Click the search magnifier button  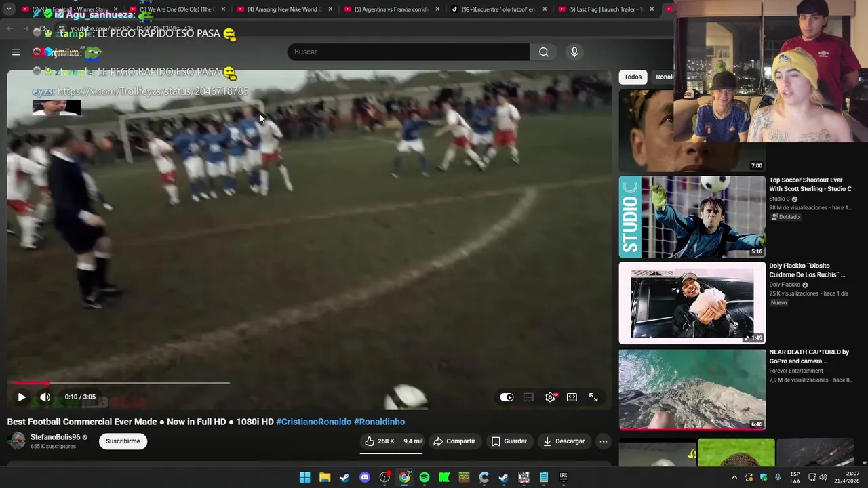point(544,52)
